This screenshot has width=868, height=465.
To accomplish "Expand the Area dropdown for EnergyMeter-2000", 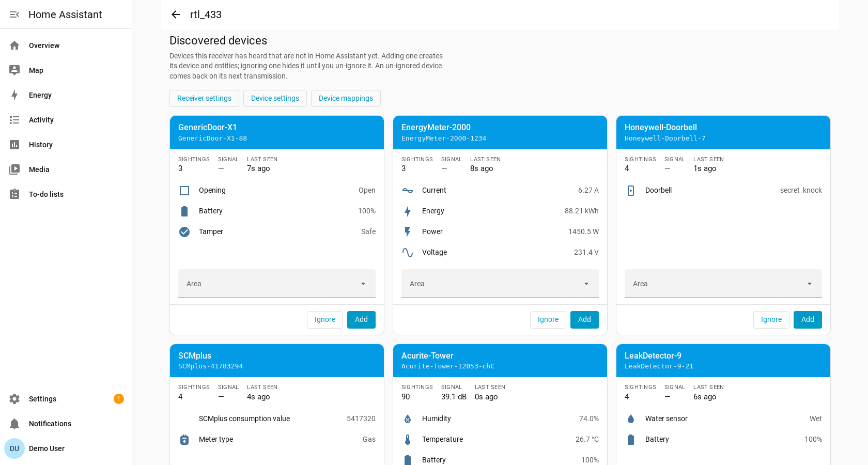I will click(500, 284).
